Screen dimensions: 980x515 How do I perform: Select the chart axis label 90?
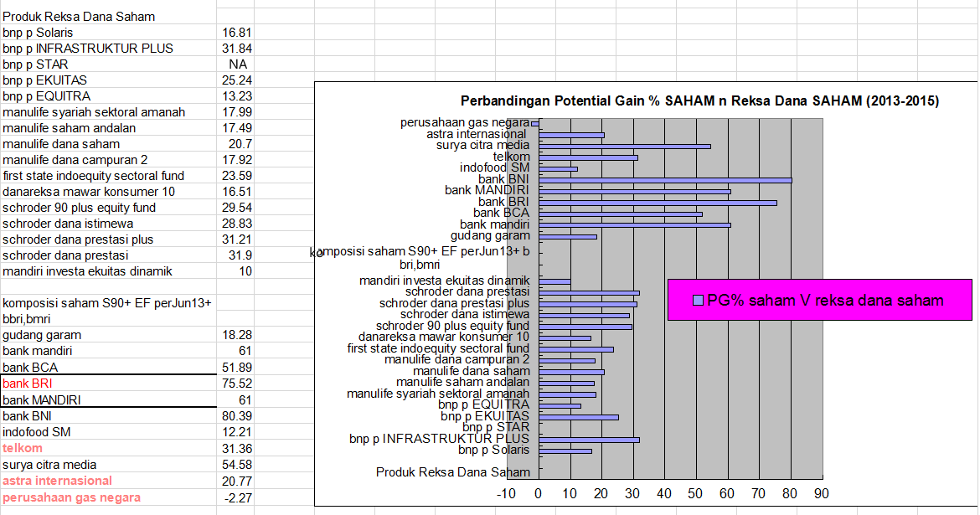pyautogui.click(x=821, y=494)
